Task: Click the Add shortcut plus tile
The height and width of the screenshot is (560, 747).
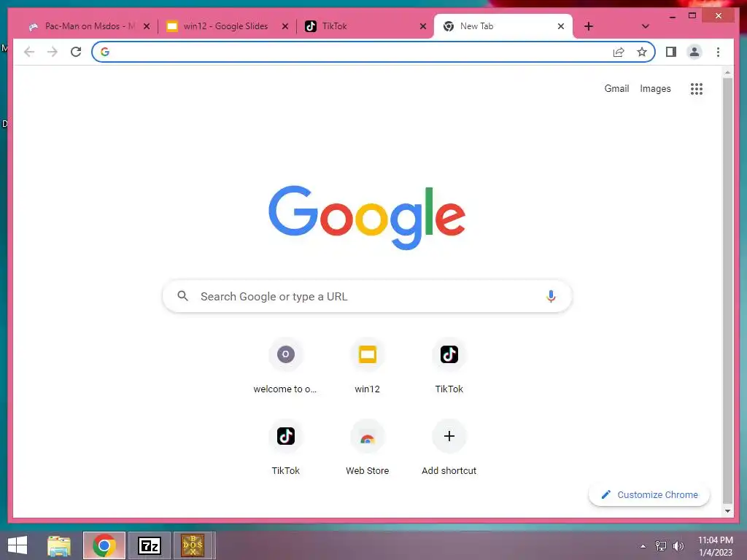Action: tap(449, 448)
